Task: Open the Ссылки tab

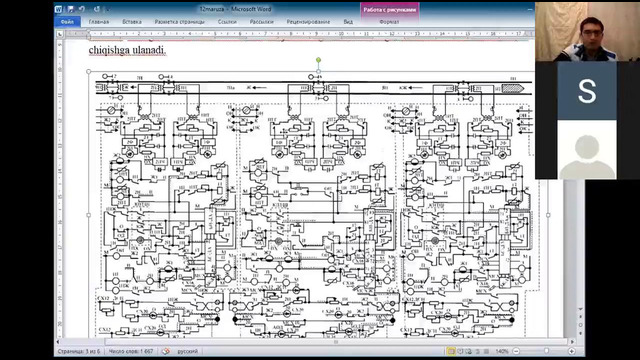Action: [x=227, y=22]
